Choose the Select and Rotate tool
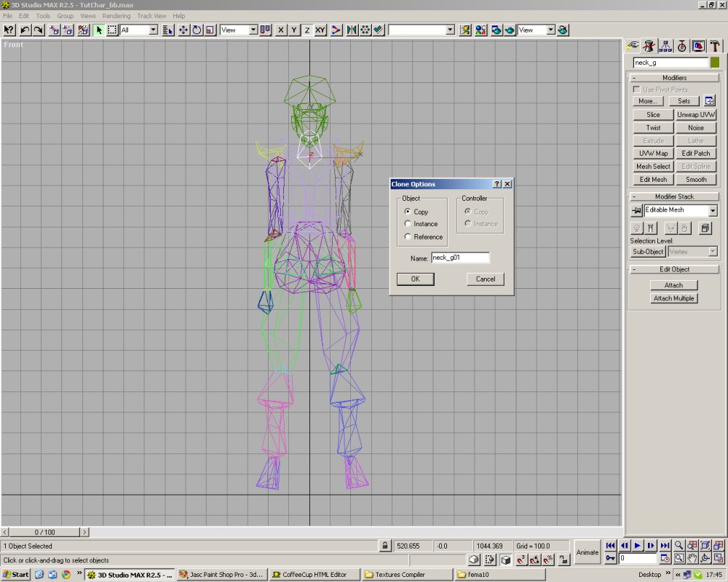This screenshot has height=582, width=728. point(197,30)
